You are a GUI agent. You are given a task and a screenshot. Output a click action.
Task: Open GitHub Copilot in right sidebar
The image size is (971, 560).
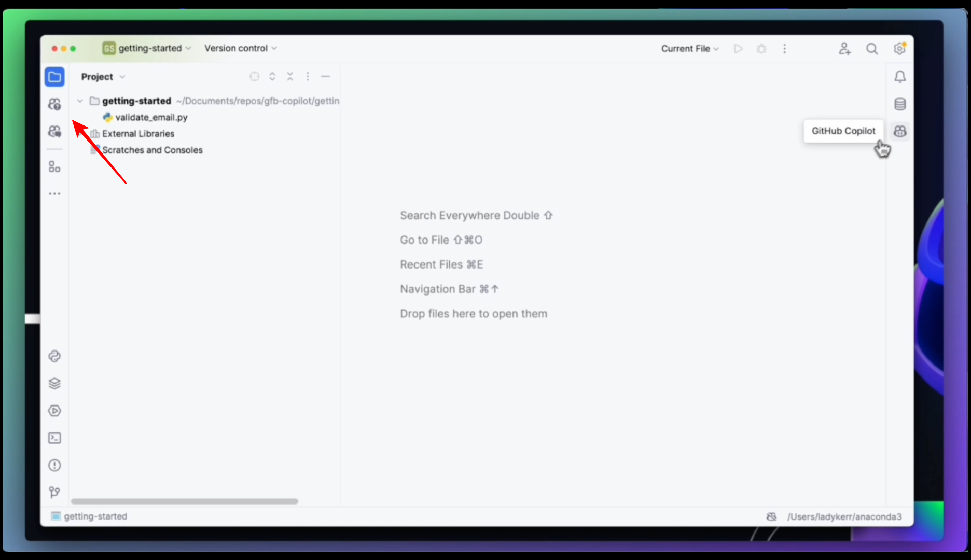coord(900,132)
